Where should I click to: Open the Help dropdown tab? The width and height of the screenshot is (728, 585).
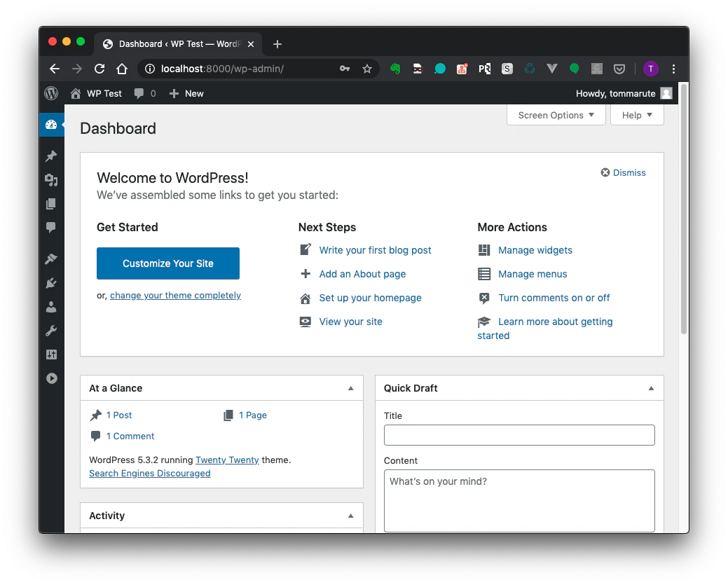[x=636, y=115]
